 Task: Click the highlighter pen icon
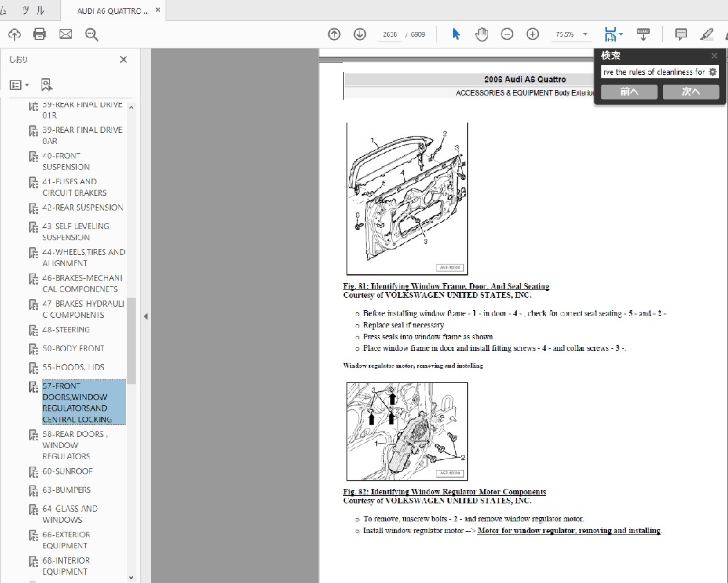(x=707, y=35)
